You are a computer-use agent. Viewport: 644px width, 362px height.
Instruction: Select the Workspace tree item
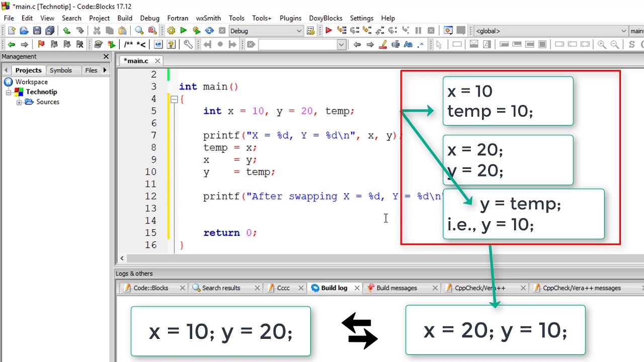[x=31, y=82]
